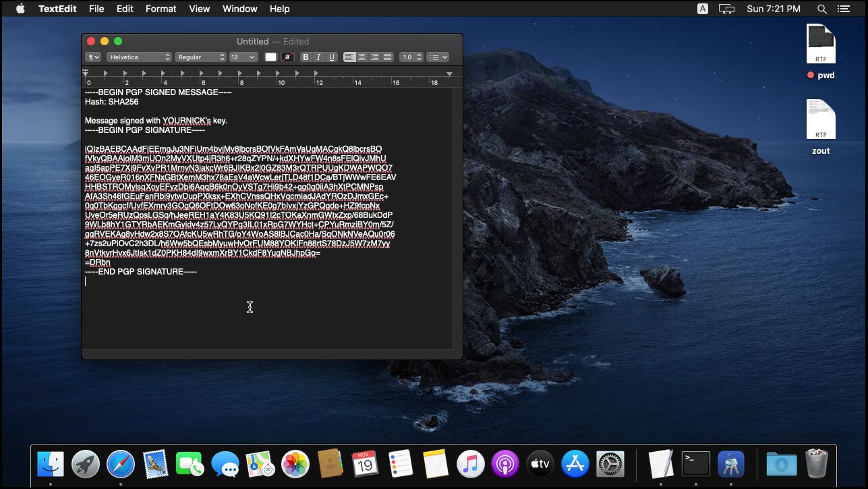Pick the white text color swatch
The height and width of the screenshot is (489, 868).
pyautogui.click(x=270, y=57)
